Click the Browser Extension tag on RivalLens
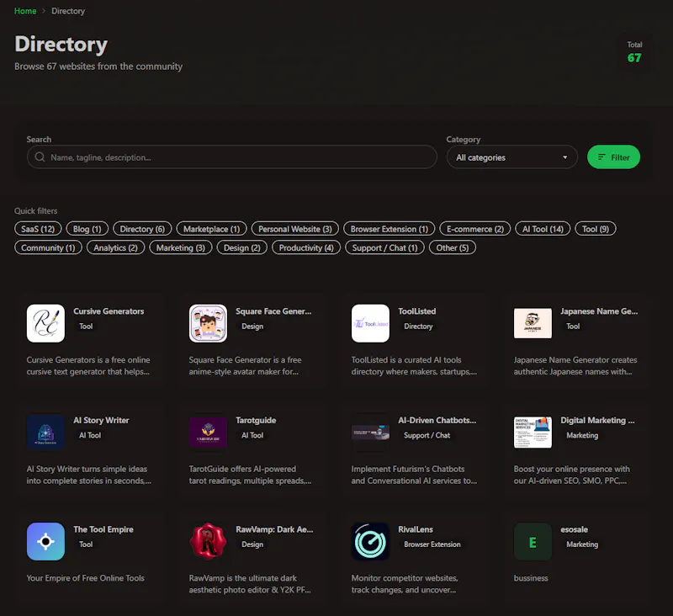The image size is (673, 616). (432, 544)
